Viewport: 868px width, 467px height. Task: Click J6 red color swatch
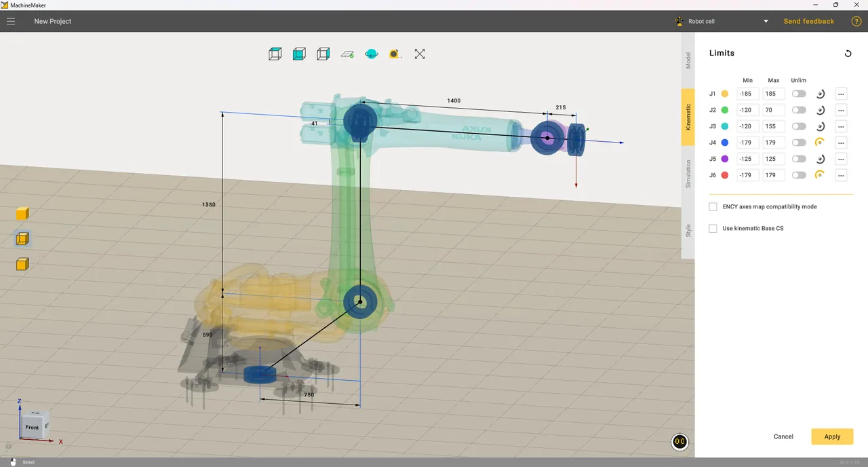click(724, 175)
